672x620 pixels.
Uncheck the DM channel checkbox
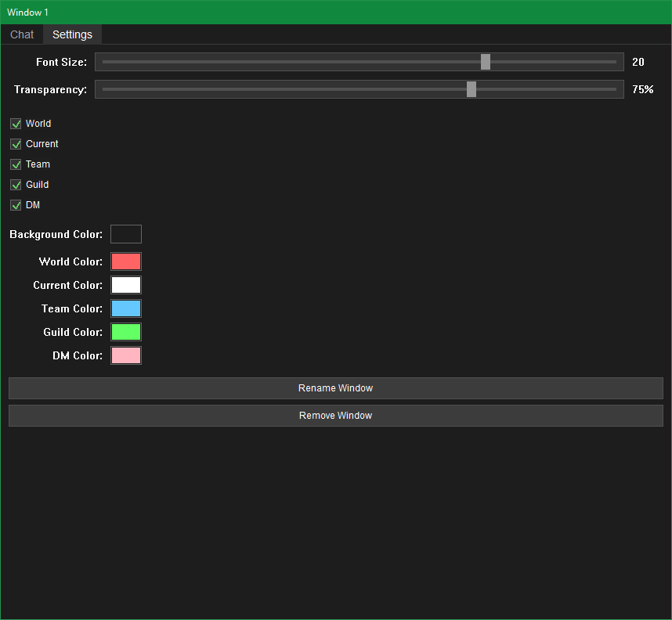pyautogui.click(x=16, y=205)
